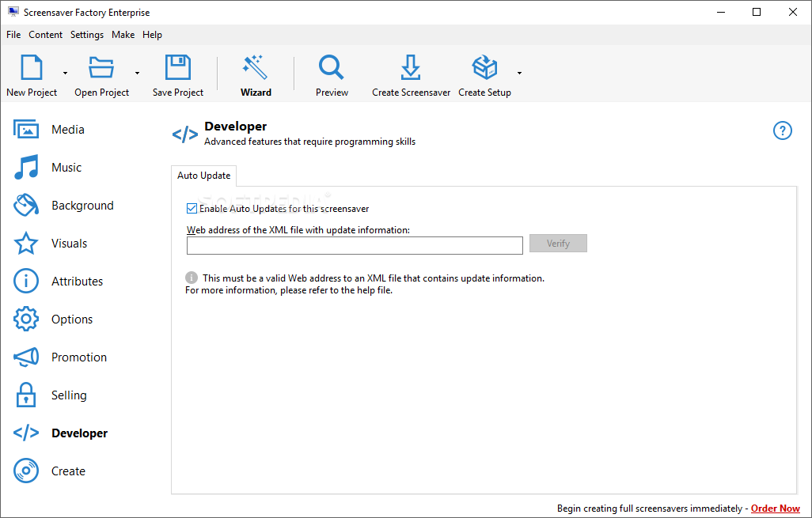Click the Screensaver Factory title bar app icon

[x=13, y=12]
